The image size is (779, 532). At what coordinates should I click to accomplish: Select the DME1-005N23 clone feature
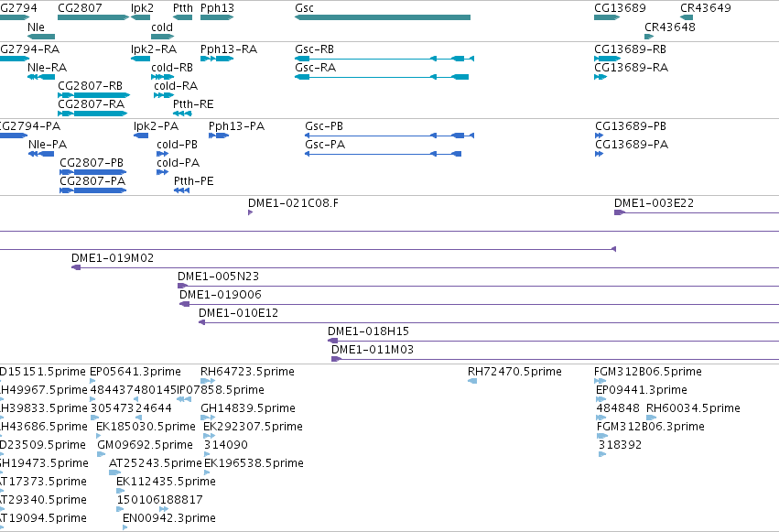pyautogui.click(x=478, y=286)
